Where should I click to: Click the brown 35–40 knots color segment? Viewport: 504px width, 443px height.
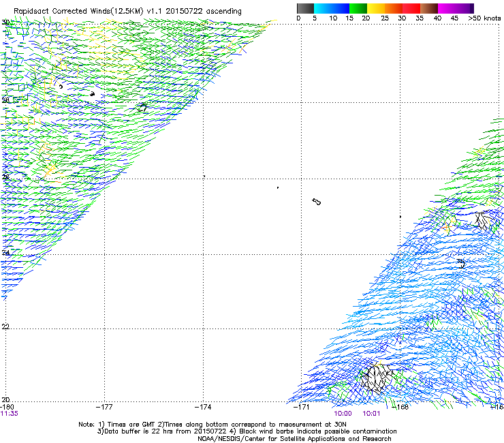coord(429,8)
